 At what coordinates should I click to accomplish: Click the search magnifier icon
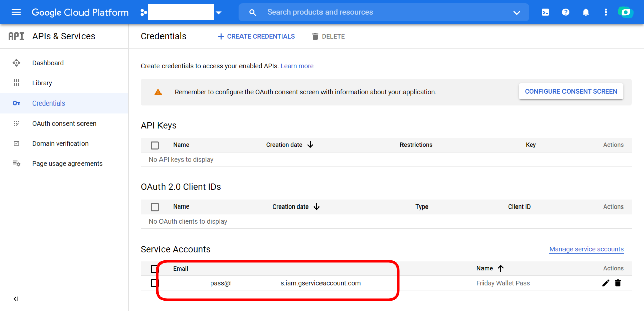[253, 12]
